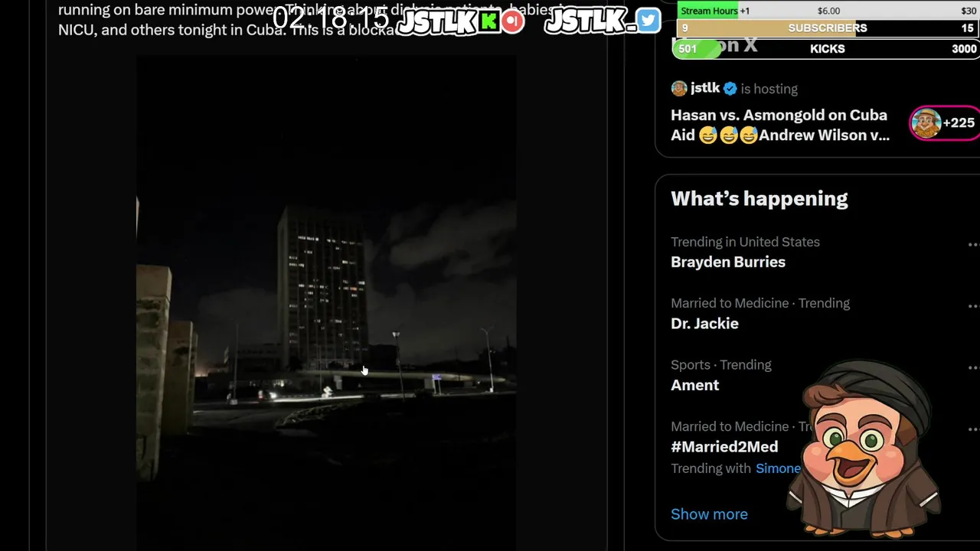Screen dimensions: 980x551
Task: Click Sports · Trending label
Action: point(721,365)
